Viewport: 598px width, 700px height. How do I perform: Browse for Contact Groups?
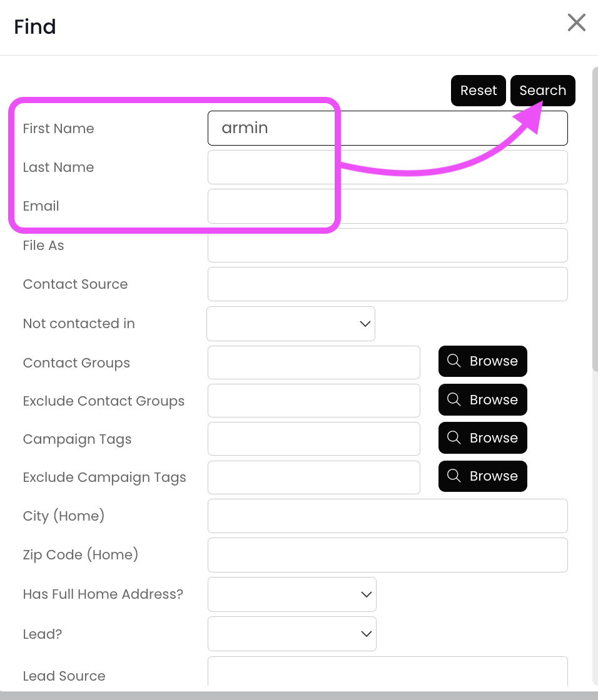click(482, 361)
